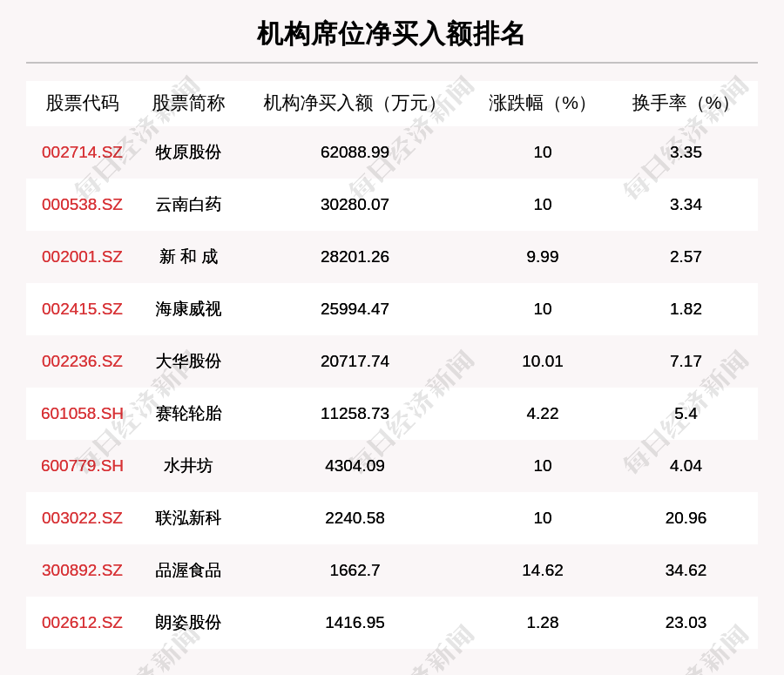This screenshot has width=784, height=675.
Task: Select the turnover rate 1.82
Action: pyautogui.click(x=686, y=309)
